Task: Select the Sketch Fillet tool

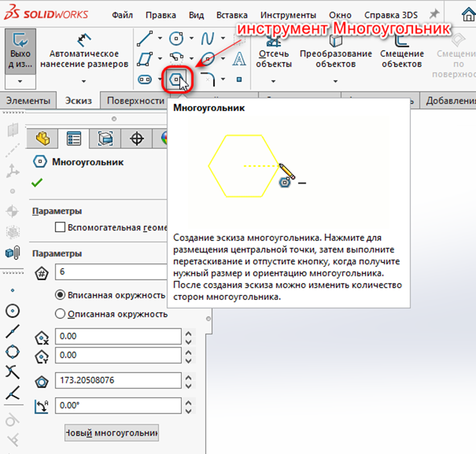Action: pos(208,80)
